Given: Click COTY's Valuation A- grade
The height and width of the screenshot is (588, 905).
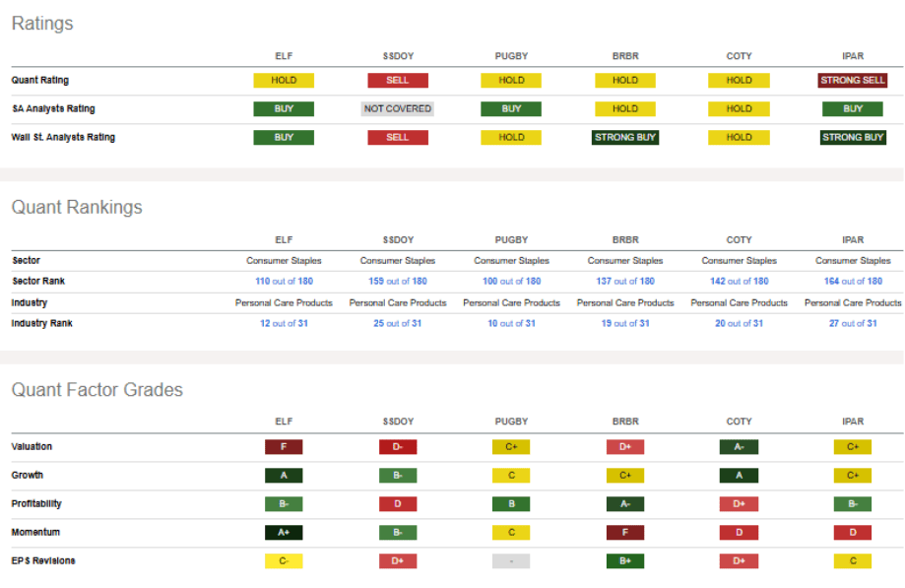Looking at the screenshot, I should pyautogui.click(x=739, y=447).
